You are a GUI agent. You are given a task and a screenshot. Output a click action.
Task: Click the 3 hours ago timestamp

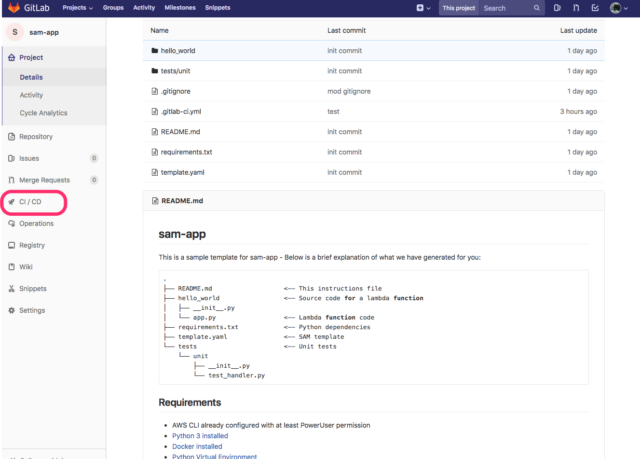coord(578,111)
